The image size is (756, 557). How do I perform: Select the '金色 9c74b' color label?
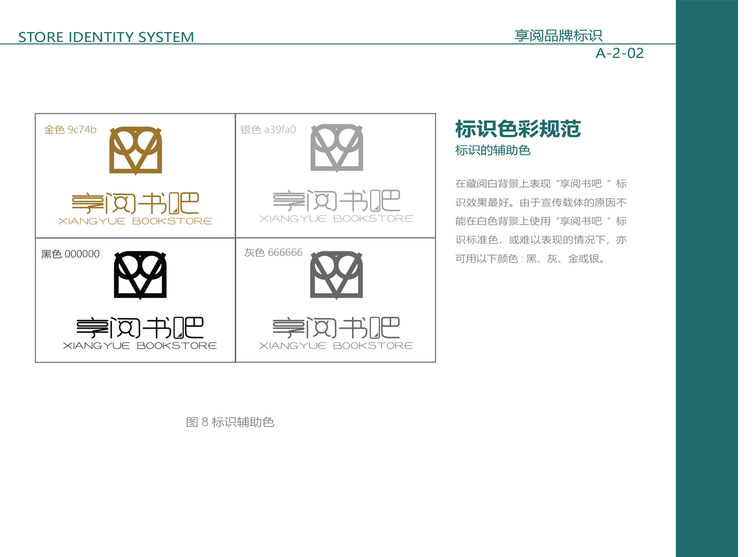coord(70,129)
